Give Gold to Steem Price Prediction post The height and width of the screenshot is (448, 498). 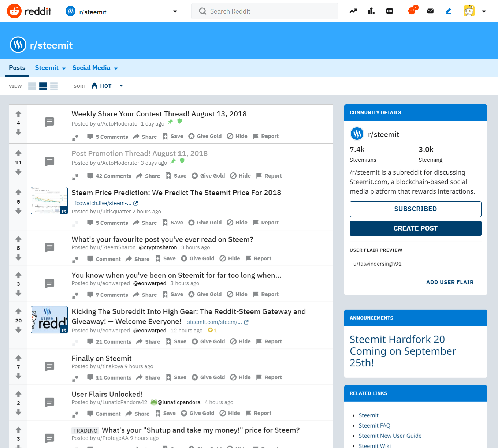point(205,223)
